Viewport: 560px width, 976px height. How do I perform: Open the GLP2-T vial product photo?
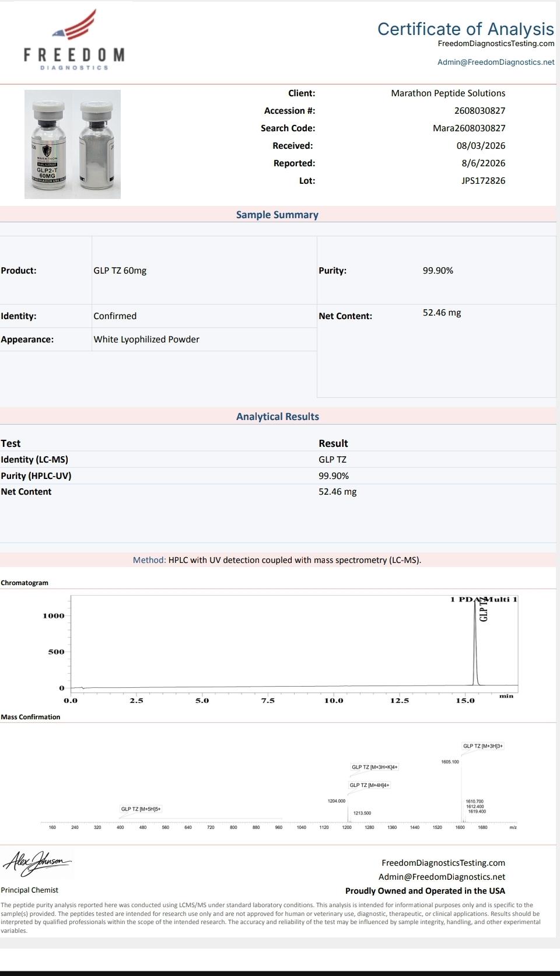(72, 144)
